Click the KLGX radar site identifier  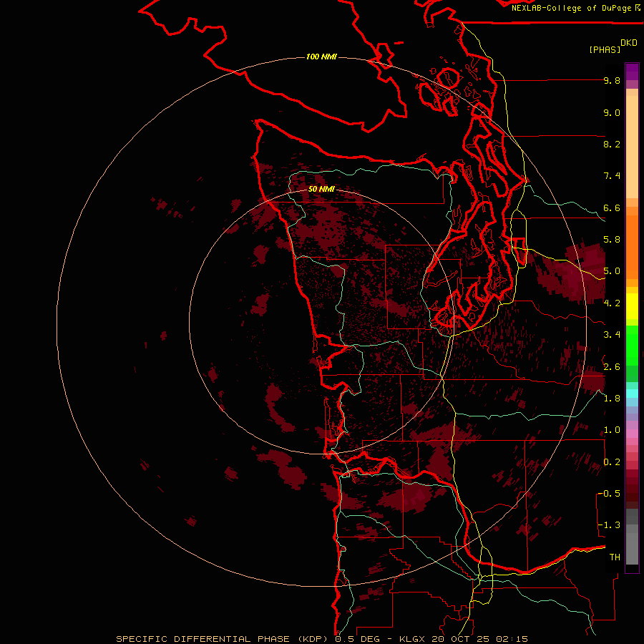[413, 639]
